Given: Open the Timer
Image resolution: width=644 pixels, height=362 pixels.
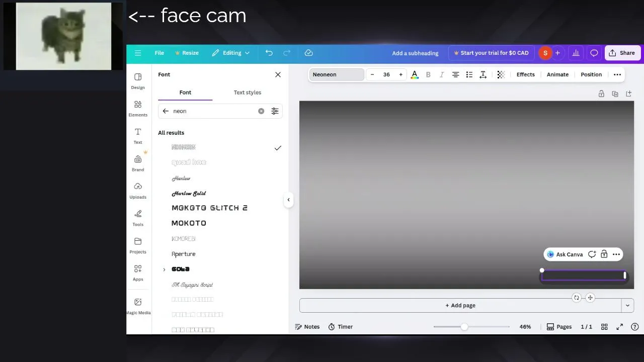Looking at the screenshot, I should point(341,327).
